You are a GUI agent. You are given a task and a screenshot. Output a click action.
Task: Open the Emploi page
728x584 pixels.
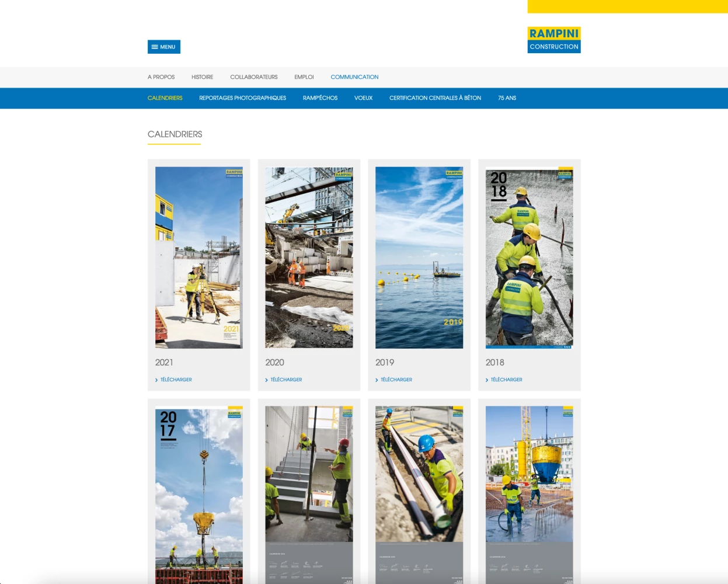[304, 77]
